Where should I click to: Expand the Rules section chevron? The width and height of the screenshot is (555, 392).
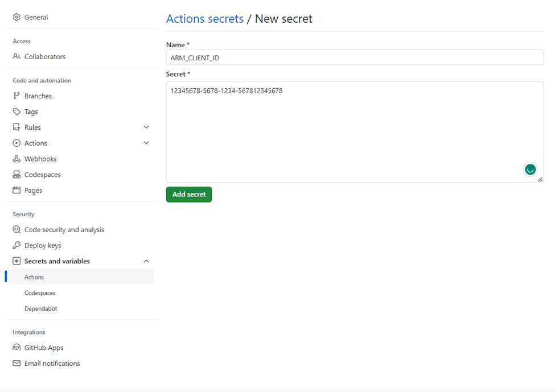(x=146, y=127)
